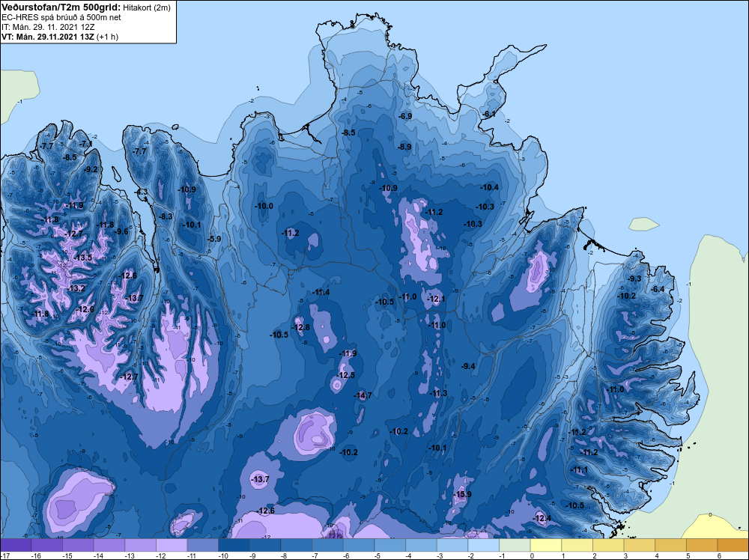Click the -6.1 temperature label
The height and width of the screenshot is (560, 749).
tap(489, 115)
